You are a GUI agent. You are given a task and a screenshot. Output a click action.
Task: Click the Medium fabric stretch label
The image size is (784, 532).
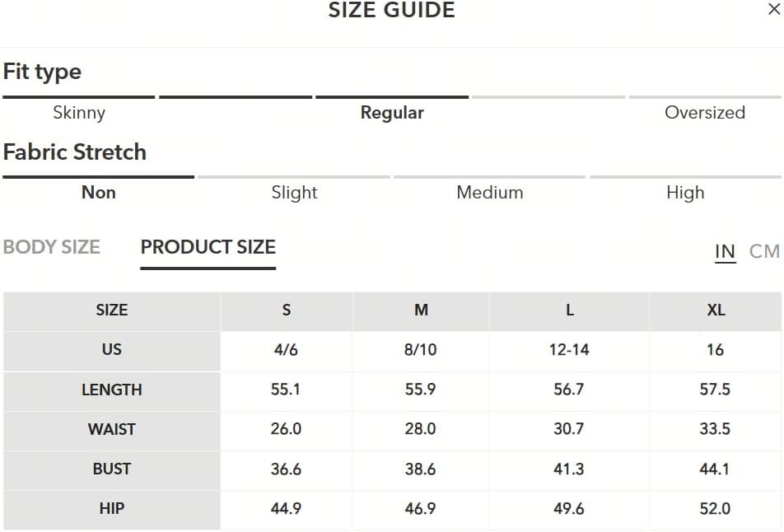[489, 193]
